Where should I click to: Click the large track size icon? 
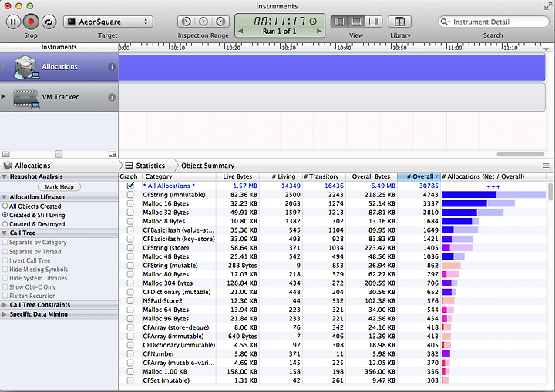[x=113, y=154]
